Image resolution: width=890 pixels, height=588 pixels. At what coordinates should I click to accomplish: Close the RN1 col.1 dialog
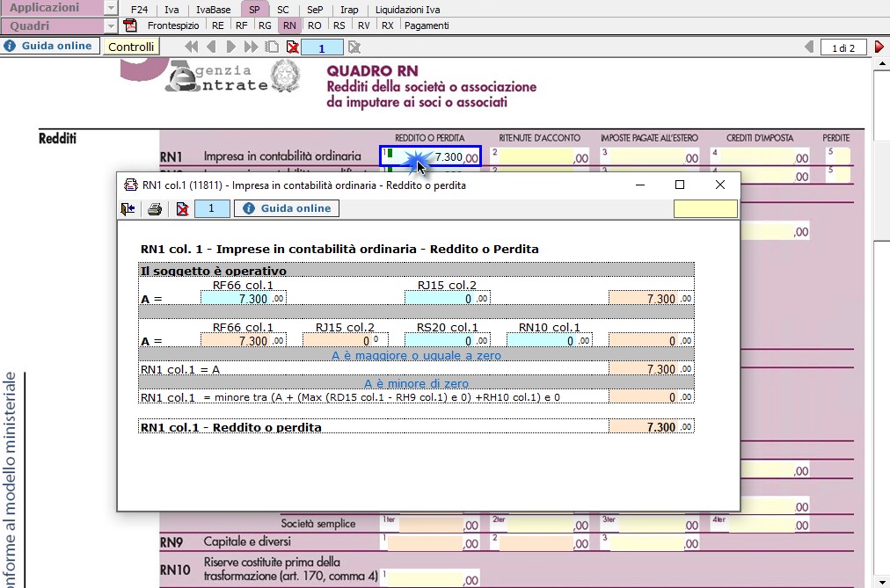[x=719, y=185]
